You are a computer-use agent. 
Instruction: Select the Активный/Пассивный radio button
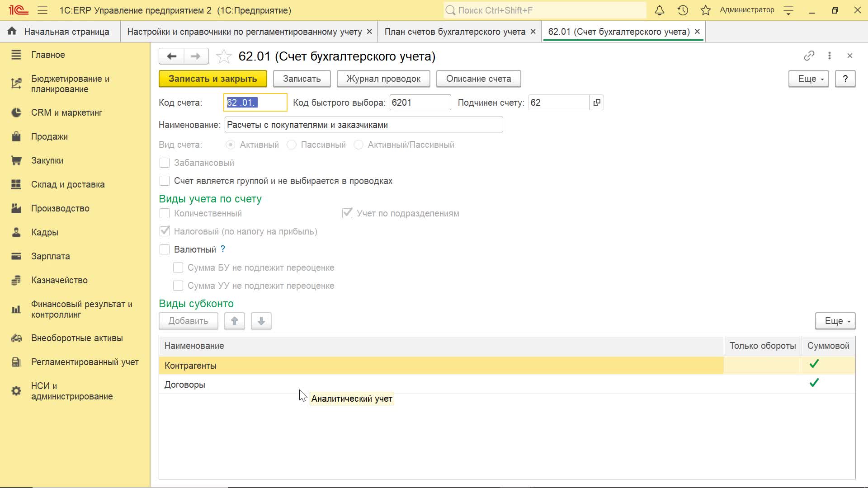359,145
